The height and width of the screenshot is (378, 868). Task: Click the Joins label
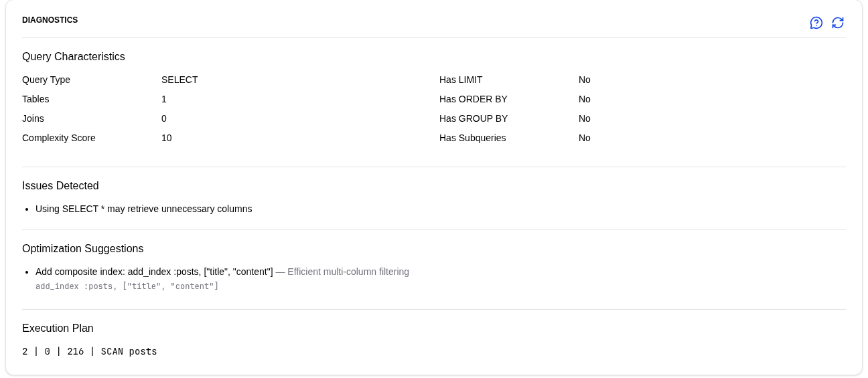33,118
